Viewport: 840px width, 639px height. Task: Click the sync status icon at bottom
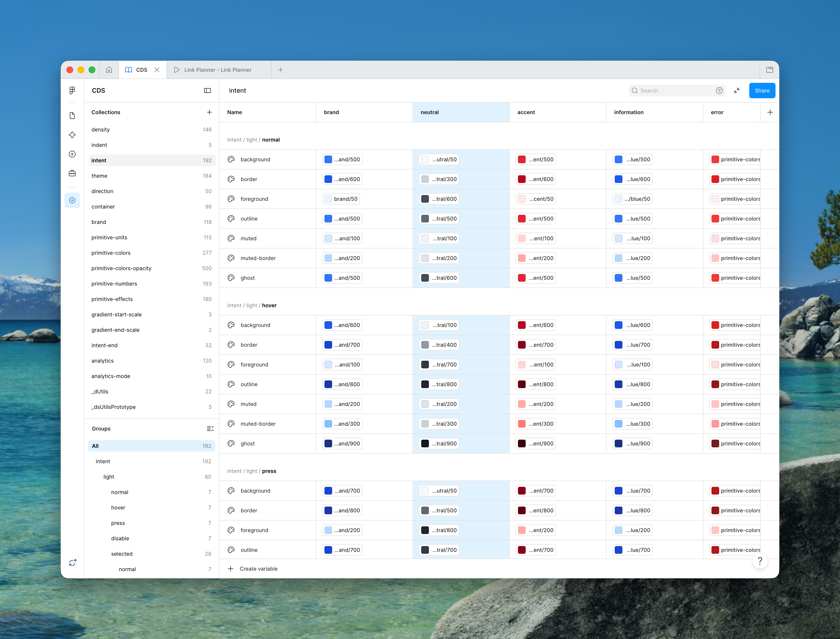[x=72, y=563]
